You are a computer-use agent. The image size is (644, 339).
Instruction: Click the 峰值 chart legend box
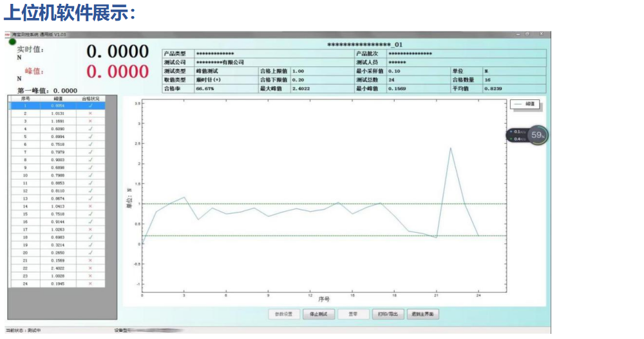point(525,104)
